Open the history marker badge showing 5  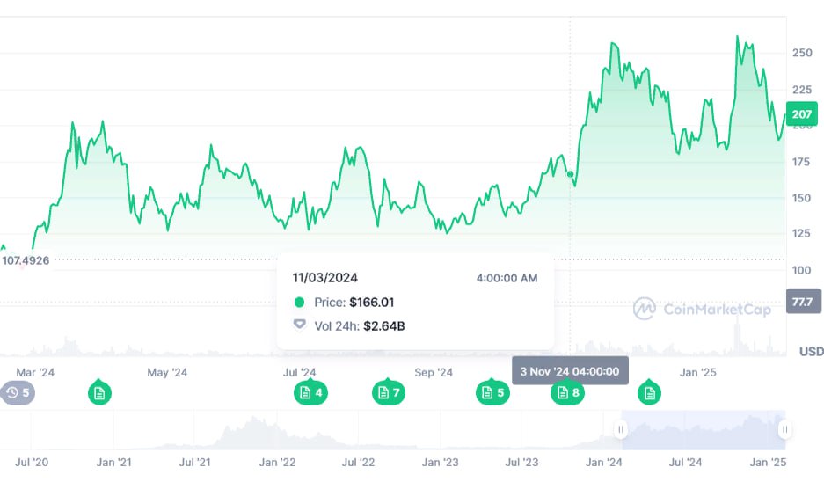coord(18,393)
